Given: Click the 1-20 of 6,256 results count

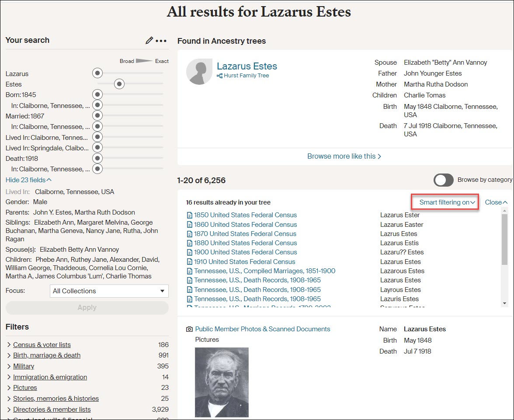Looking at the screenshot, I should (x=201, y=180).
